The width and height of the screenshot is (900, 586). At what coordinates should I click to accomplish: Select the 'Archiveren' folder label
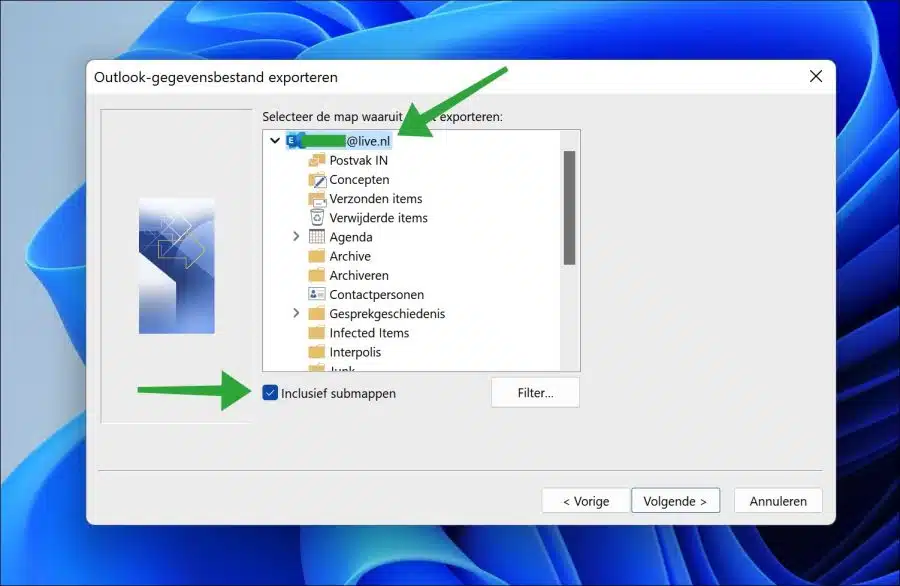tap(359, 275)
